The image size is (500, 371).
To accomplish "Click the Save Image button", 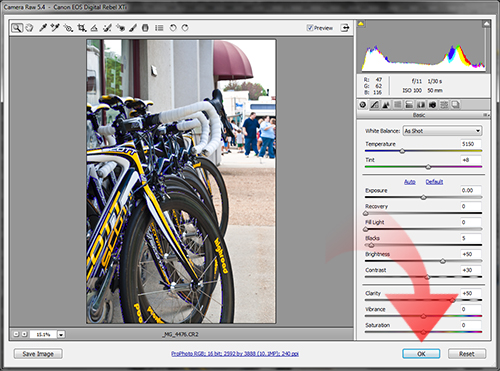I will point(38,354).
